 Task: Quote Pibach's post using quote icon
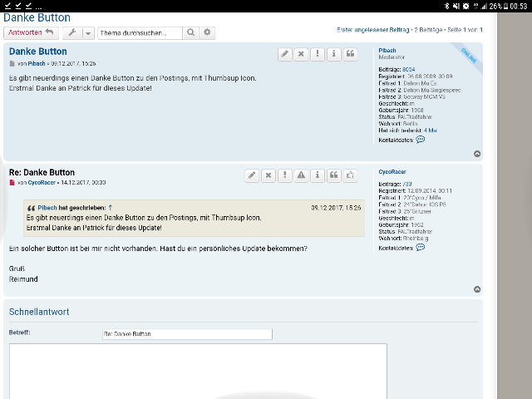click(350, 54)
